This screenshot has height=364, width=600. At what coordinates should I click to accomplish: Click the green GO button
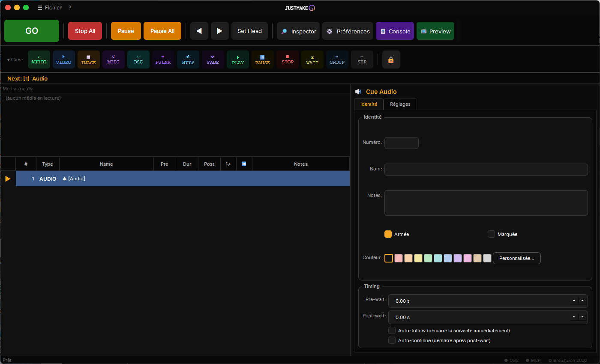pyautogui.click(x=32, y=31)
